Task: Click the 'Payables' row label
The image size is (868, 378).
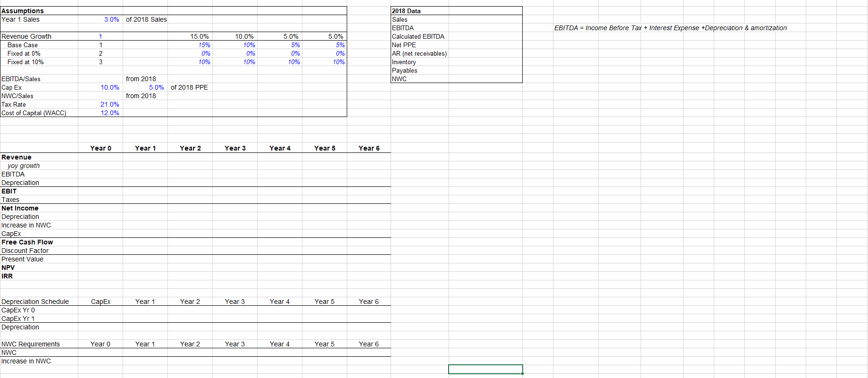Action: point(404,70)
